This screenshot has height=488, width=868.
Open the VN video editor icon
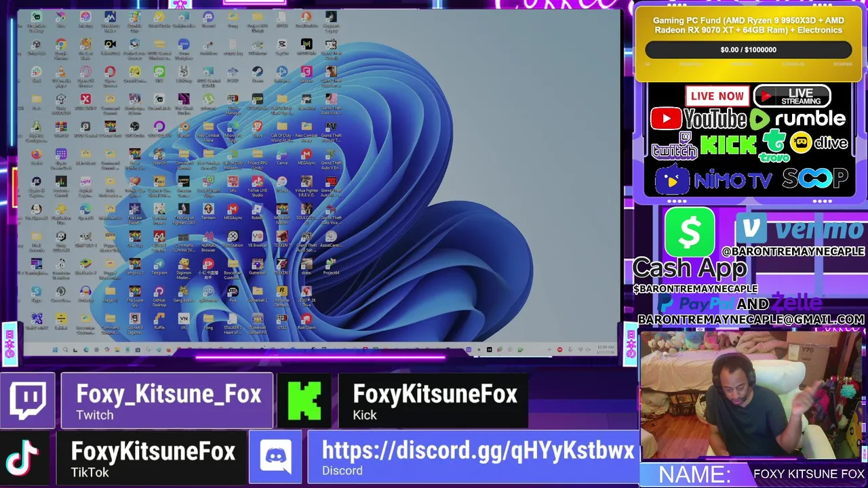coord(184,319)
